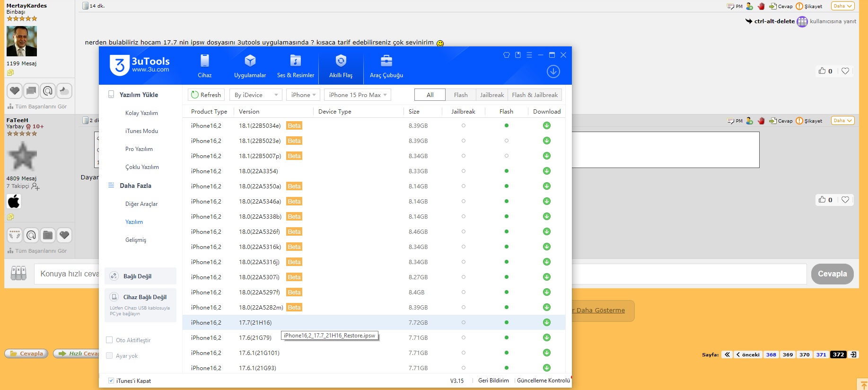The width and height of the screenshot is (868, 390).
Task: Select Flash radio for 17.7(21H16)
Action: (x=507, y=322)
